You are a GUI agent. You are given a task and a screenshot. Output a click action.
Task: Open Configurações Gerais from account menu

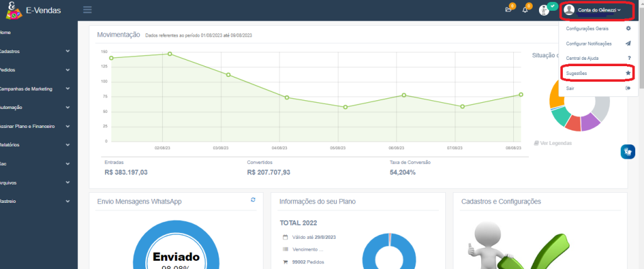598,28
